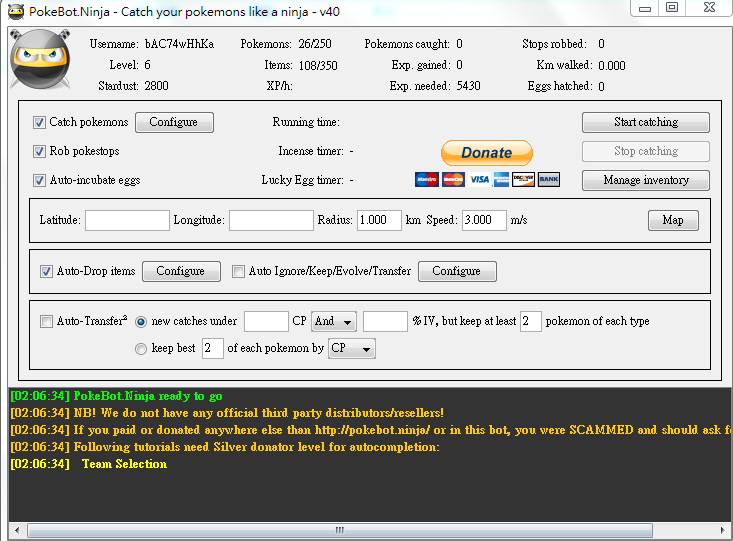Select the 'keep best' radio option

pyautogui.click(x=141, y=349)
